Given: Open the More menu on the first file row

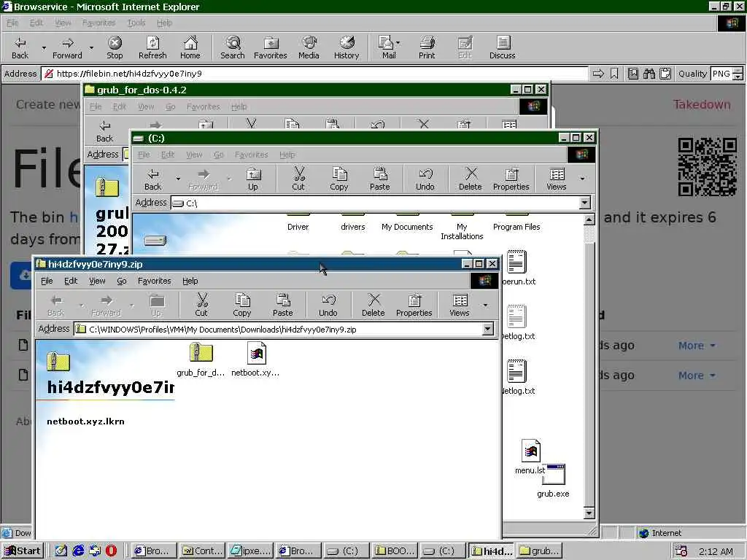Looking at the screenshot, I should (x=697, y=346).
